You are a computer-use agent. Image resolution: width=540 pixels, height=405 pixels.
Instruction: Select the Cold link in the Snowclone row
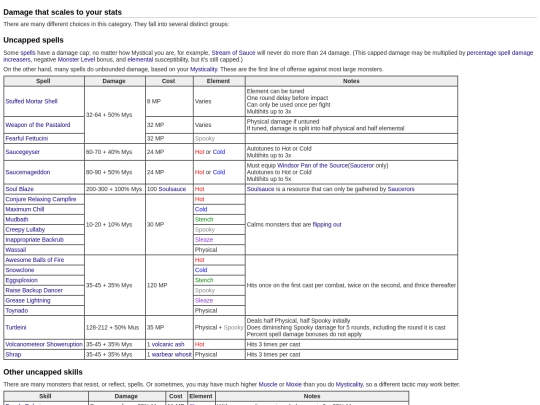tap(201, 270)
